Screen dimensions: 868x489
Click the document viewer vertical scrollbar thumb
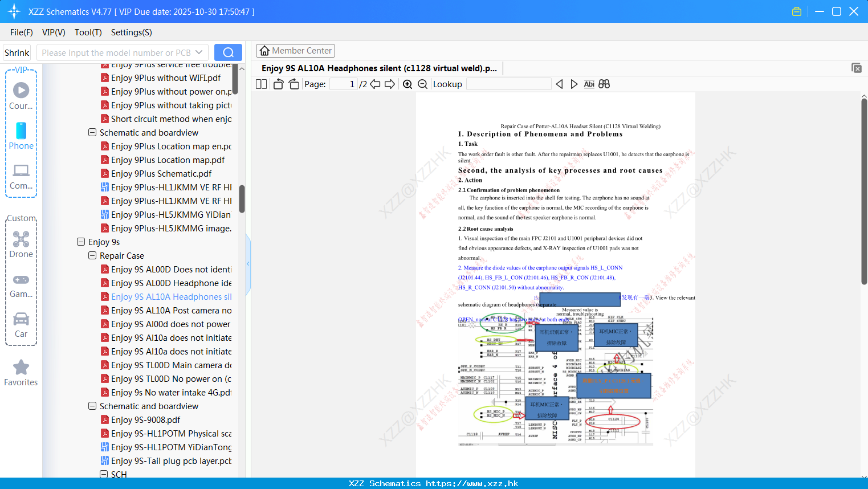pos(864,191)
